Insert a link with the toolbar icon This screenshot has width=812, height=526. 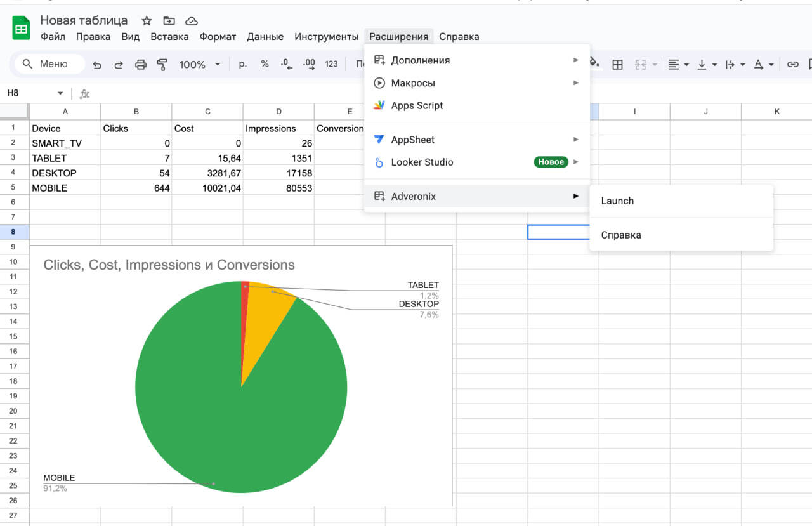coord(792,65)
